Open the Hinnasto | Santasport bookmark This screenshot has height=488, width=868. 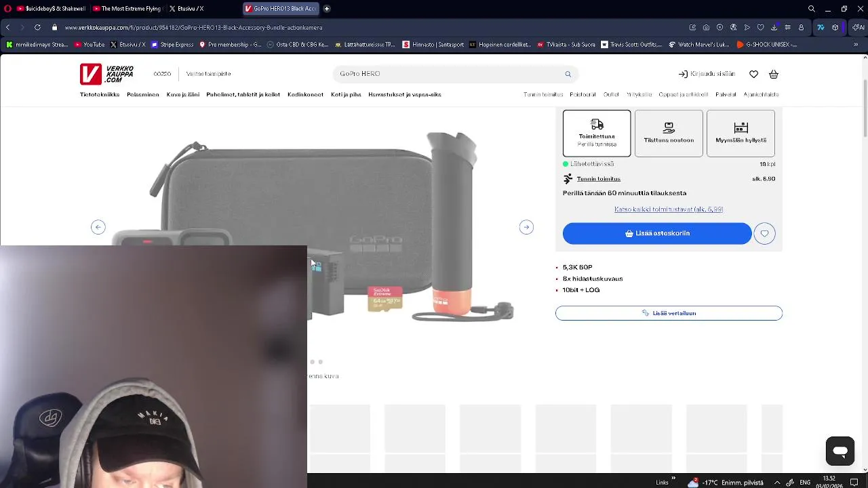pos(433,45)
